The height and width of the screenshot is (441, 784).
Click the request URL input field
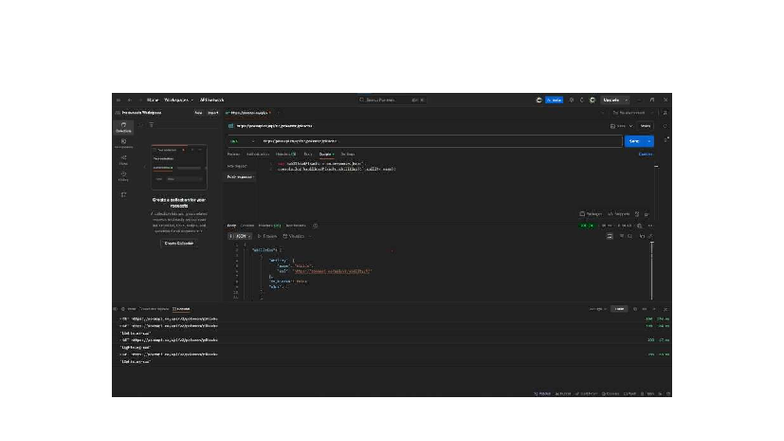pos(440,141)
